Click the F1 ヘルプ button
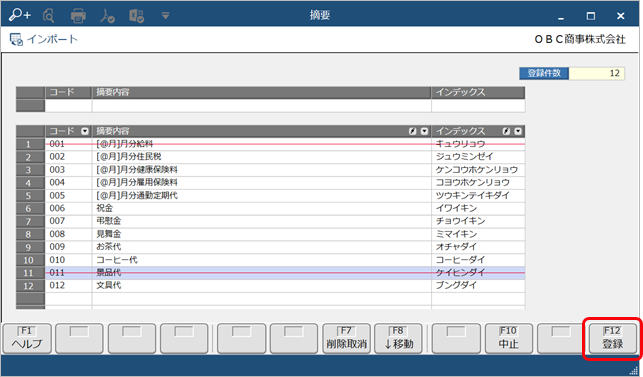The image size is (643, 377). [x=27, y=338]
